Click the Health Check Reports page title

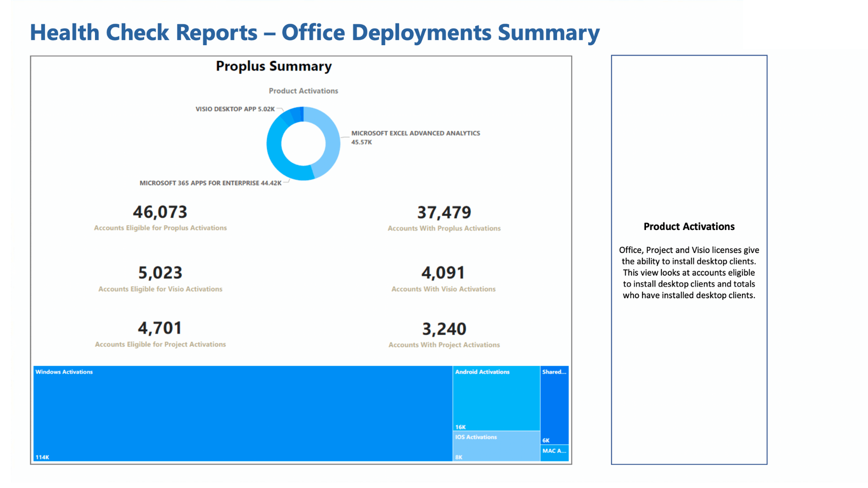[315, 33]
